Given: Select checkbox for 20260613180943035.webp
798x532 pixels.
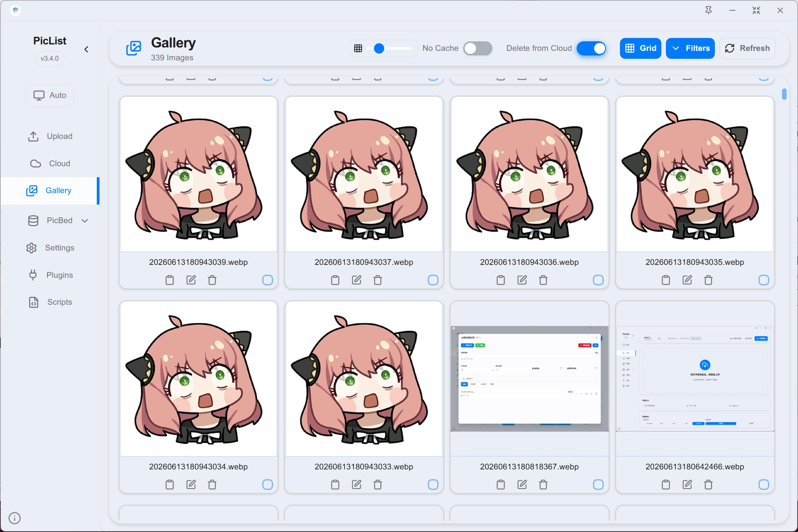Looking at the screenshot, I should (x=764, y=280).
